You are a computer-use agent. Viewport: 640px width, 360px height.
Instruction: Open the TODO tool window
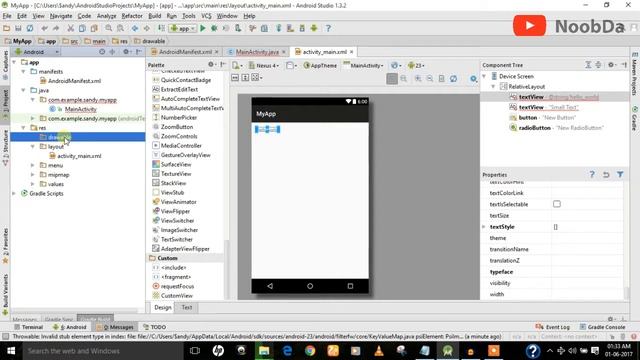pos(154,327)
